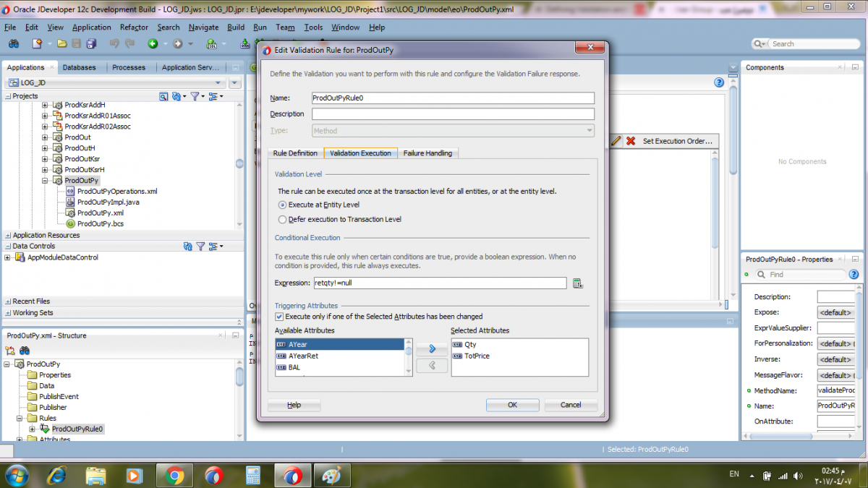This screenshot has width=868, height=488.
Task: Launch Google Chrome from the taskbar
Action: (174, 475)
